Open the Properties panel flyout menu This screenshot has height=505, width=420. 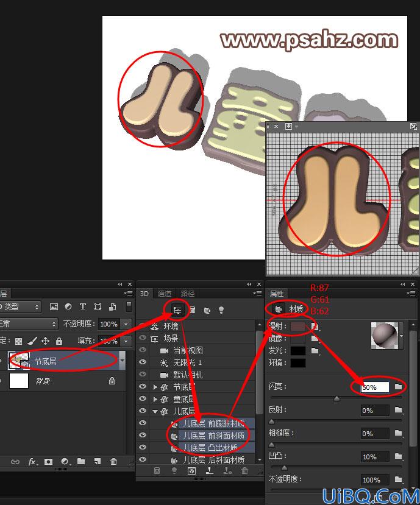(x=411, y=294)
